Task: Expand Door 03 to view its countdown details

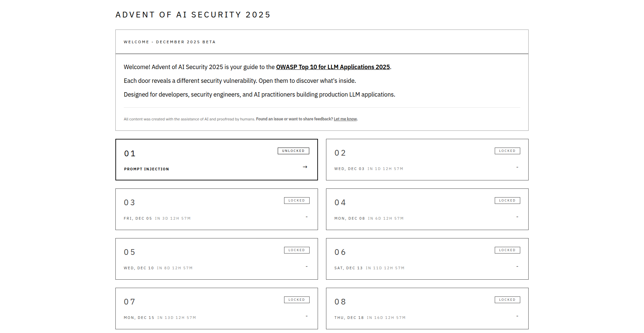Action: pyautogui.click(x=216, y=209)
